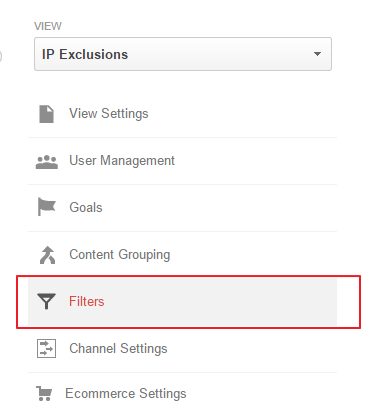Click the Filters funnel icon

(x=46, y=301)
